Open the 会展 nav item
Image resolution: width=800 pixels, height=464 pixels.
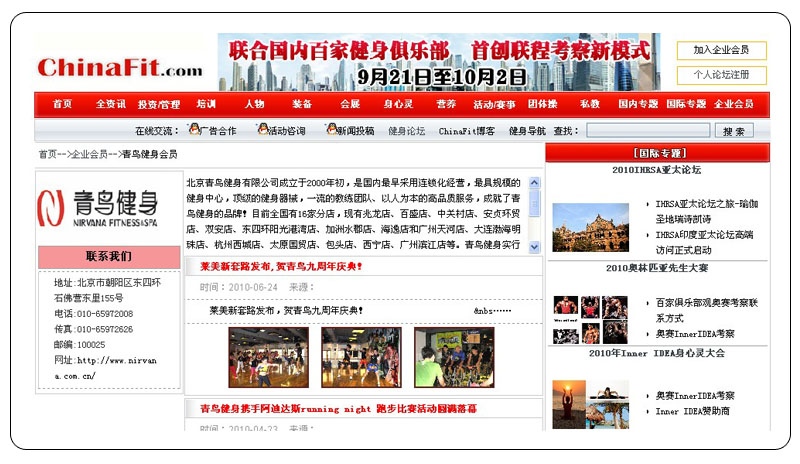[350, 104]
